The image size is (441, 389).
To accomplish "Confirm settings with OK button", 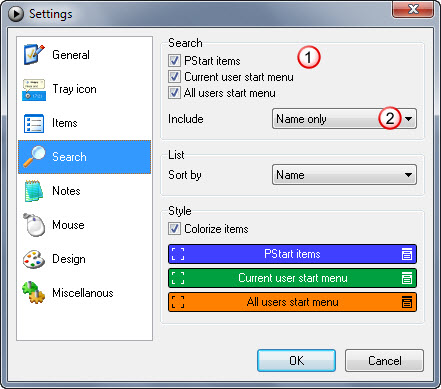I will coord(296,361).
